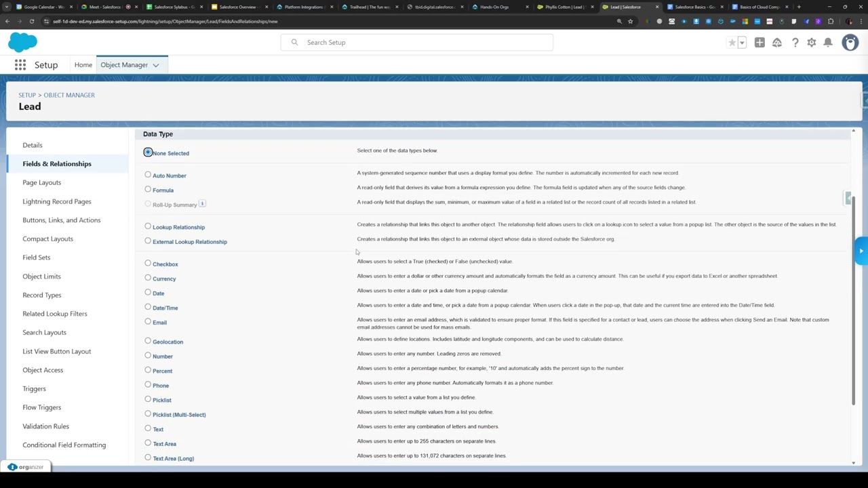Choose the Text data type

[148, 428]
